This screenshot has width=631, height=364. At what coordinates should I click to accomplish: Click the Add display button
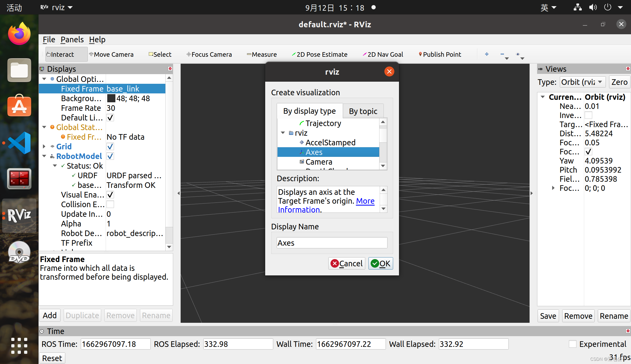50,315
